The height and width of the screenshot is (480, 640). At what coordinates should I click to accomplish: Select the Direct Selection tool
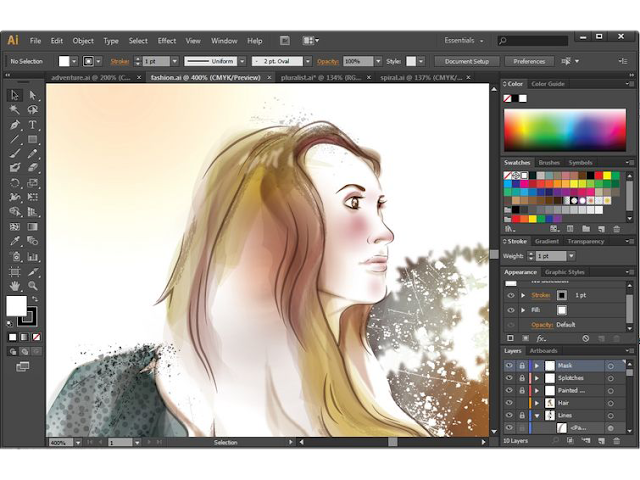[x=33, y=95]
